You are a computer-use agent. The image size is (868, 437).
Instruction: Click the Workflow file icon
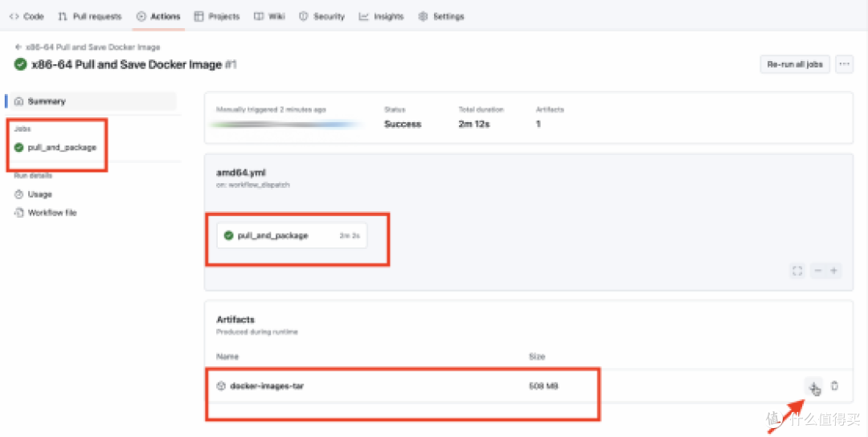pos(18,212)
